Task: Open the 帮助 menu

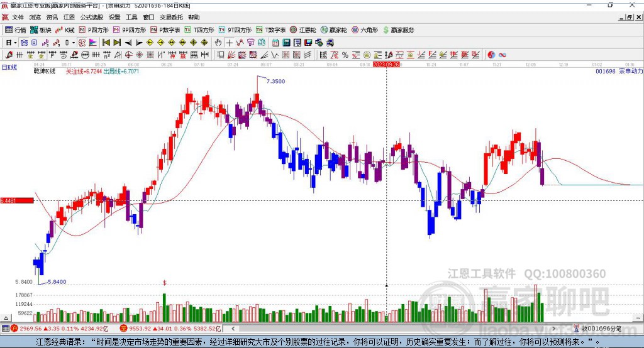Action: click(194, 17)
